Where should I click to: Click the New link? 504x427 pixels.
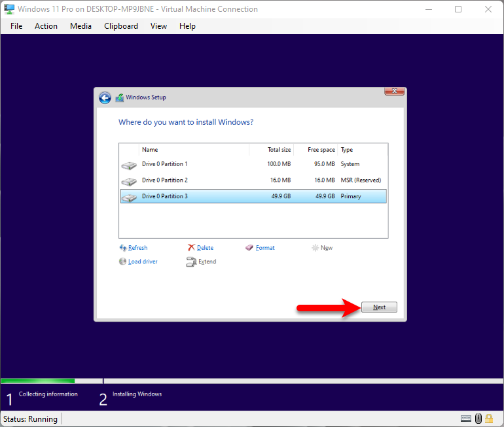click(327, 248)
